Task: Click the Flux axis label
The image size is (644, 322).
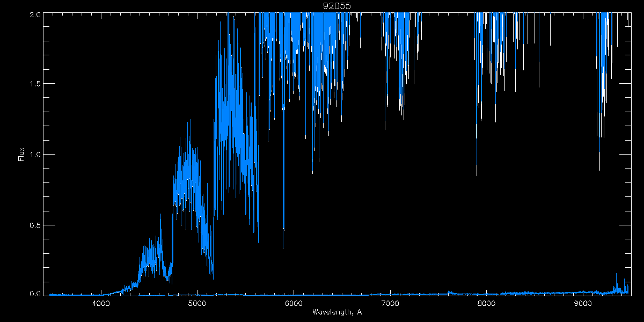Action: (x=21, y=154)
